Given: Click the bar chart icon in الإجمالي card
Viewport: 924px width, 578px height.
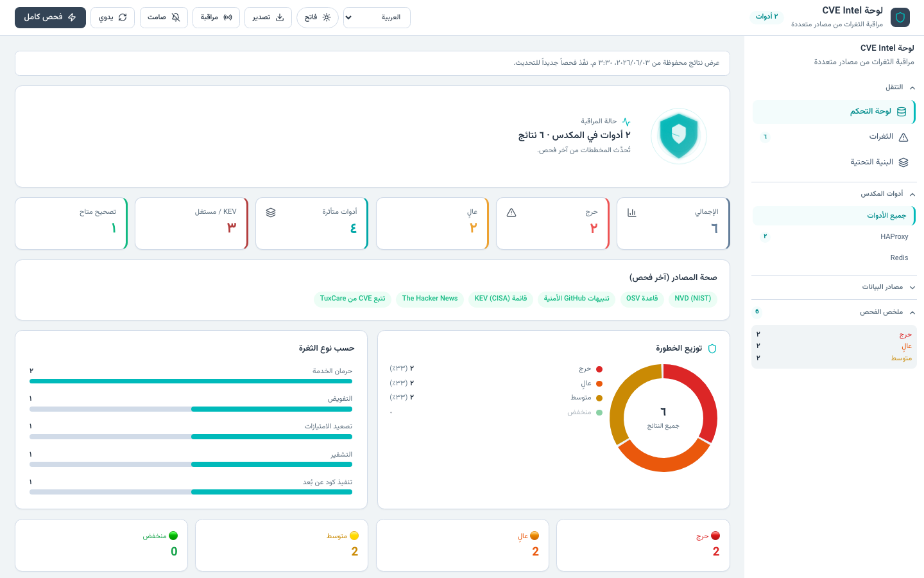Looking at the screenshot, I should (632, 213).
